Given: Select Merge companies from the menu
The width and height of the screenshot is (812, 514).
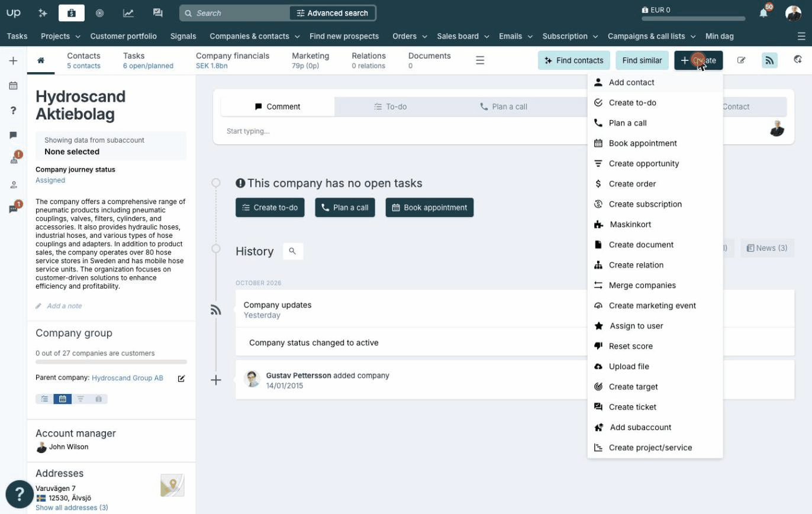Looking at the screenshot, I should [x=655, y=285].
